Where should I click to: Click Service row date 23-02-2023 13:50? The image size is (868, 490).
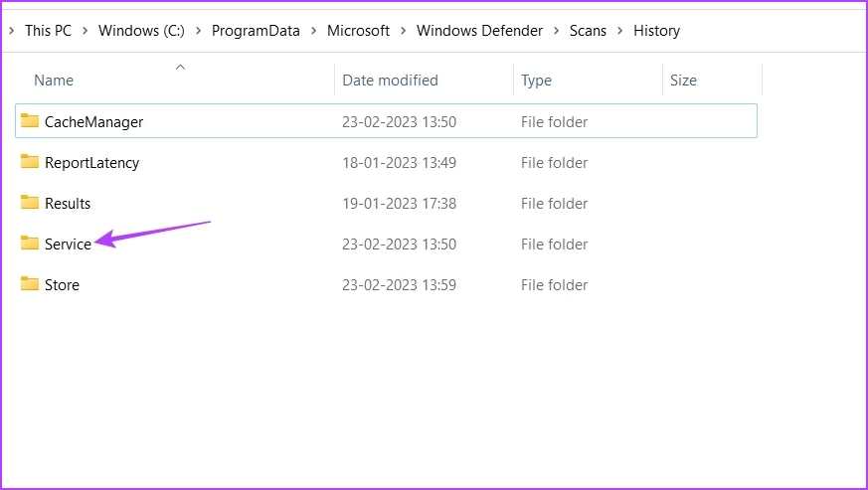click(x=399, y=245)
